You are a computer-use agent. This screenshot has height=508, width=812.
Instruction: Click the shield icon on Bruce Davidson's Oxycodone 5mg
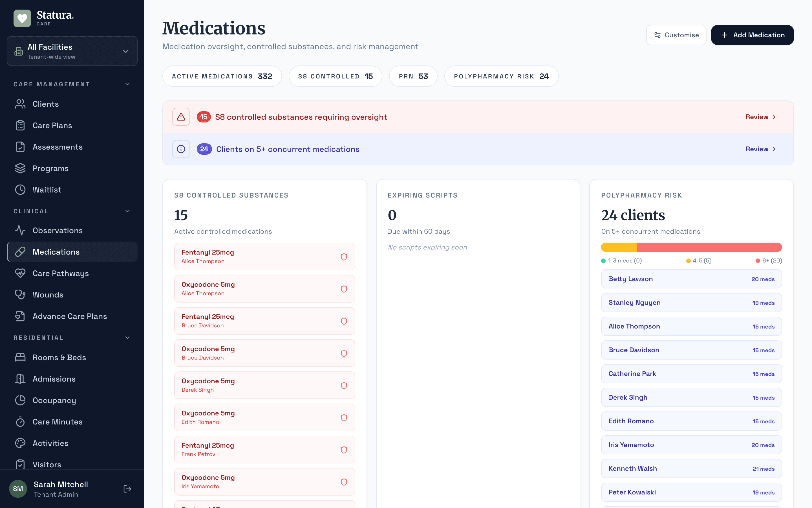(344, 353)
